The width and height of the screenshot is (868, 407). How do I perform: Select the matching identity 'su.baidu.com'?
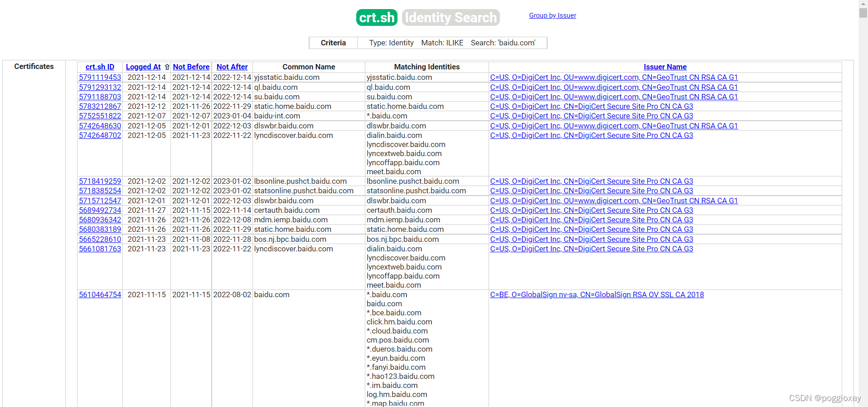click(x=389, y=97)
